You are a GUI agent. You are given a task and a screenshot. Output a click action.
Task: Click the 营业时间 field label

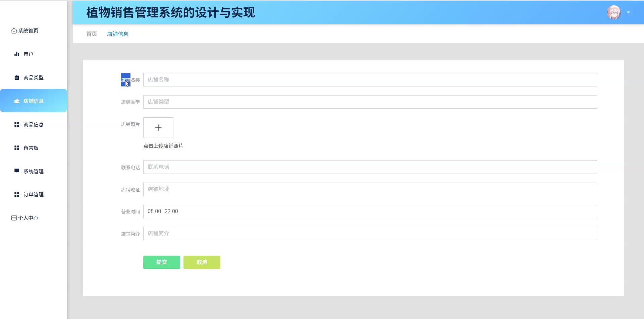(130, 212)
